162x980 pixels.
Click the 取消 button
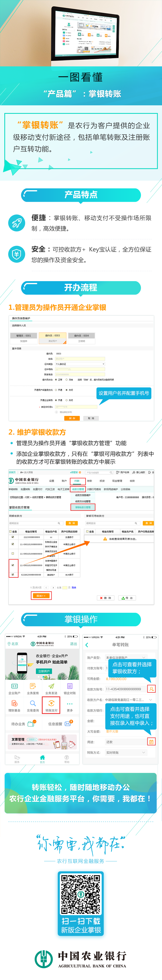(x=91, y=418)
